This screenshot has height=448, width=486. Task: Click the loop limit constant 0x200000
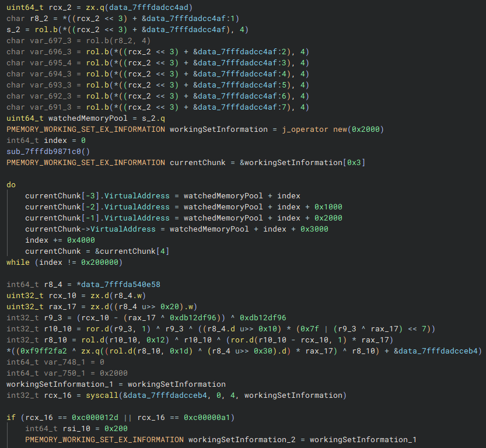pyautogui.click(x=100, y=262)
